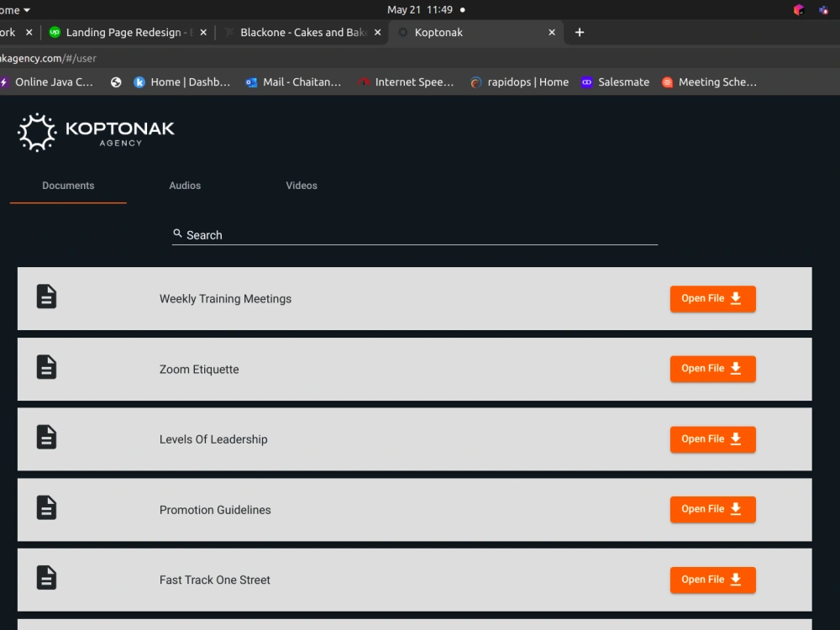Open the system clock May 21 11:49

(x=420, y=9)
